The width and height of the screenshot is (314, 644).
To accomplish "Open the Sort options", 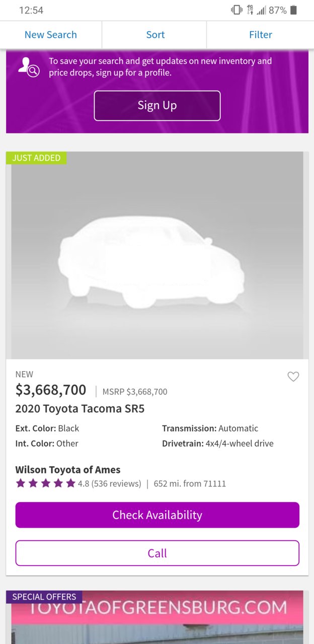I will tap(155, 35).
